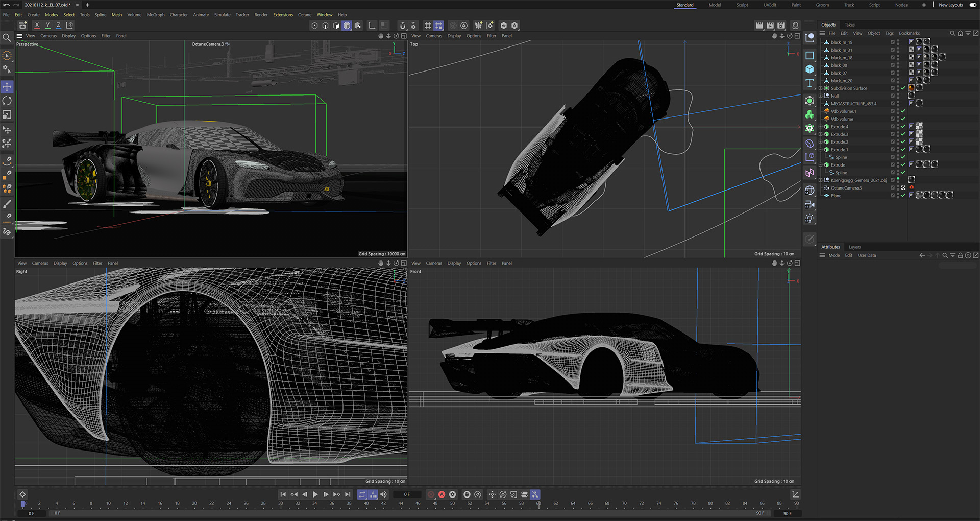The width and height of the screenshot is (980, 521).
Task: Open Cameras menu in Perspective viewport
Action: [48, 36]
